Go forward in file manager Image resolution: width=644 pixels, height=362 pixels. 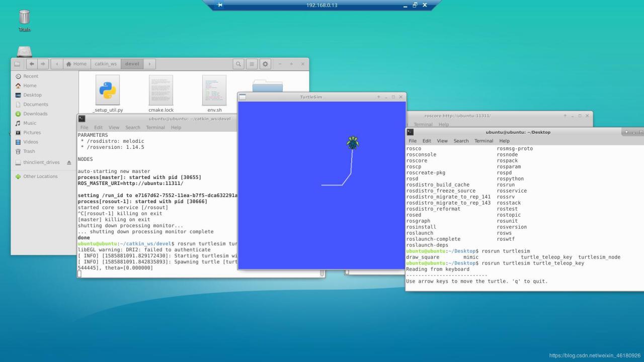43,64
